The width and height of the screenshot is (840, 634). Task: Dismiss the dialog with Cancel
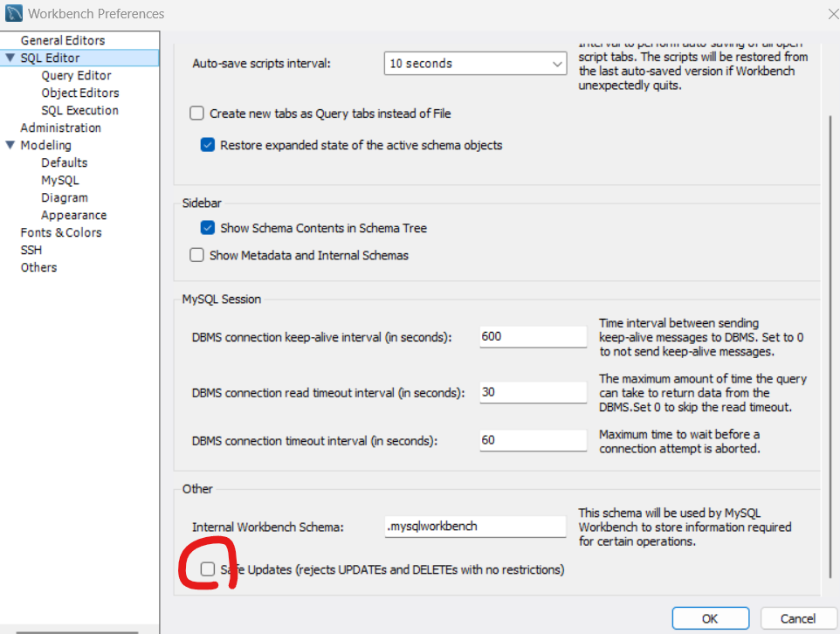(798, 618)
